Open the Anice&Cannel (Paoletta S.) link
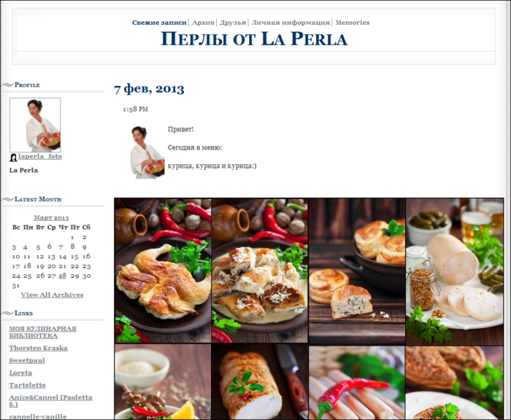This screenshot has height=420, width=511. coord(50,401)
